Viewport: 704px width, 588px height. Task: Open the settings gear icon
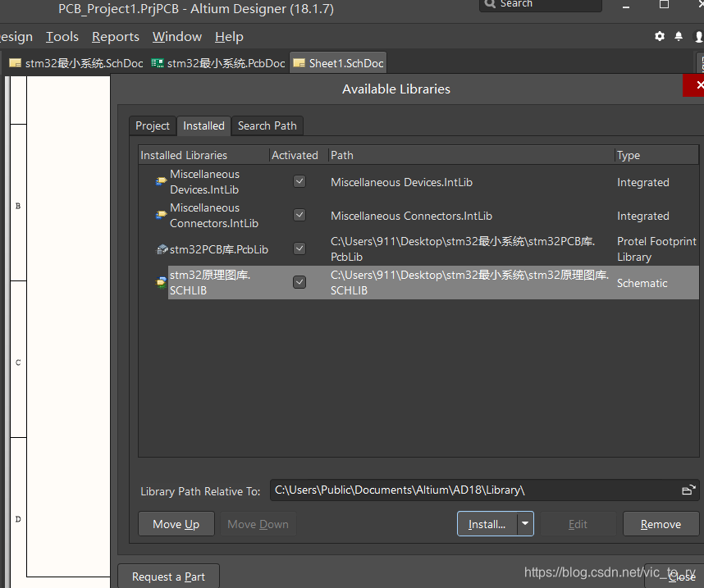point(660,36)
